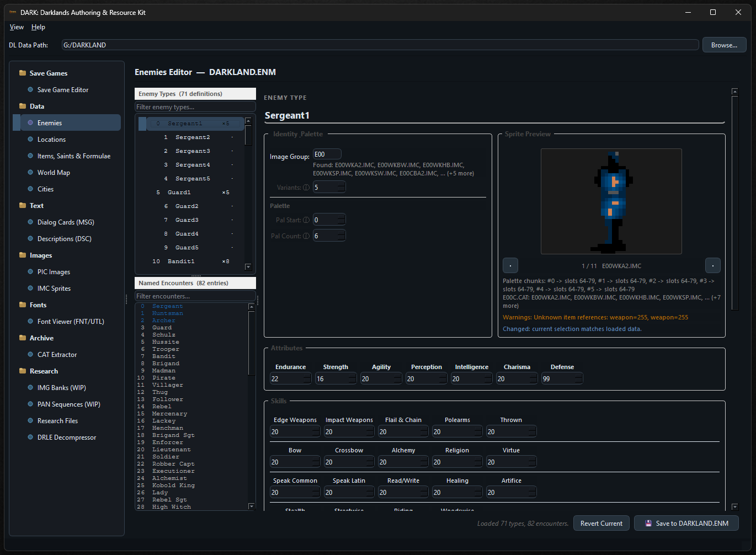Screen dimensions: 756x555
Task: Open Items, Saints & Formulae editor
Action: tap(74, 156)
